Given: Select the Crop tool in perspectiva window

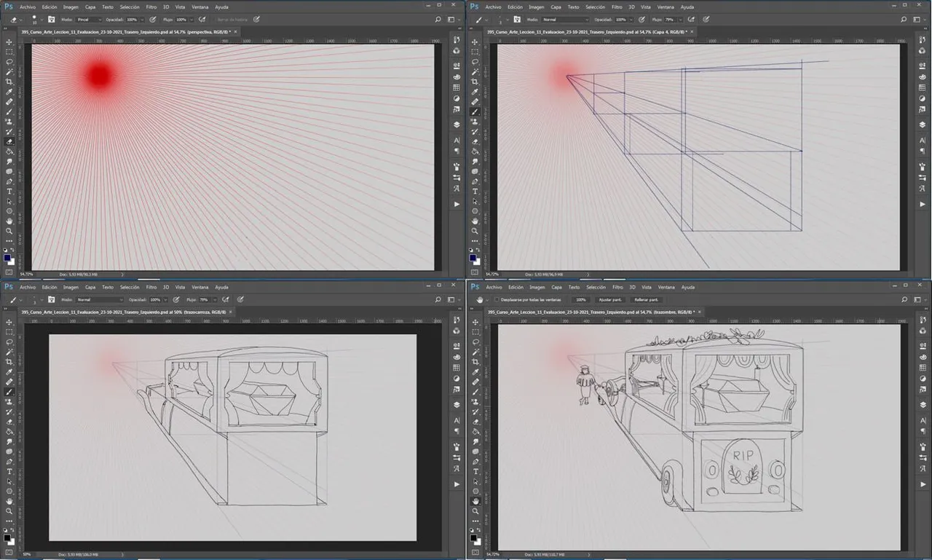Looking at the screenshot, I should point(9,82).
